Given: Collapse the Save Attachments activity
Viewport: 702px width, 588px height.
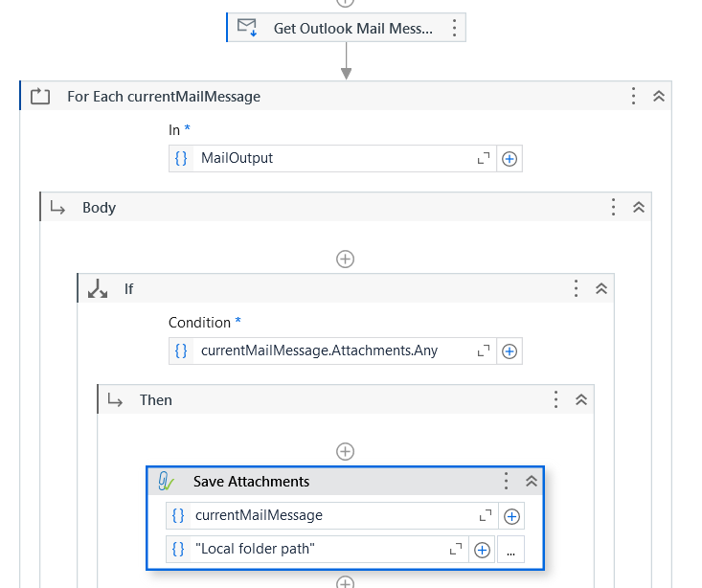Looking at the screenshot, I should point(532,482).
